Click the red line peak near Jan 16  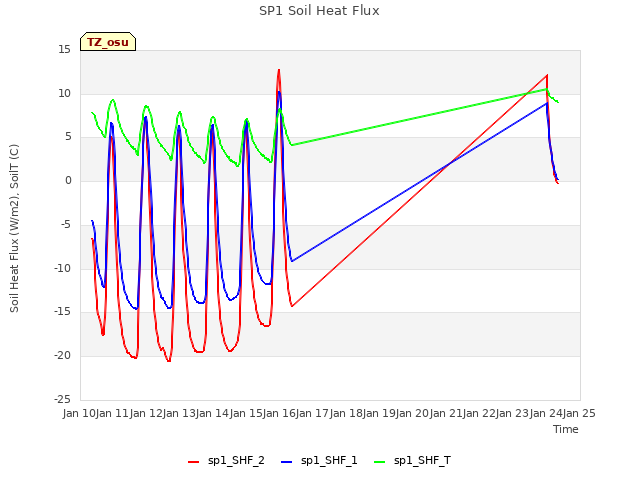click(x=279, y=70)
